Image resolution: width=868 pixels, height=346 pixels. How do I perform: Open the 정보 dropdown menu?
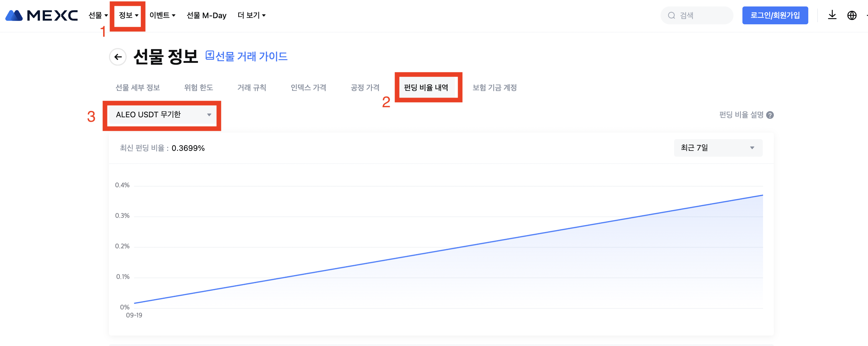tap(128, 15)
